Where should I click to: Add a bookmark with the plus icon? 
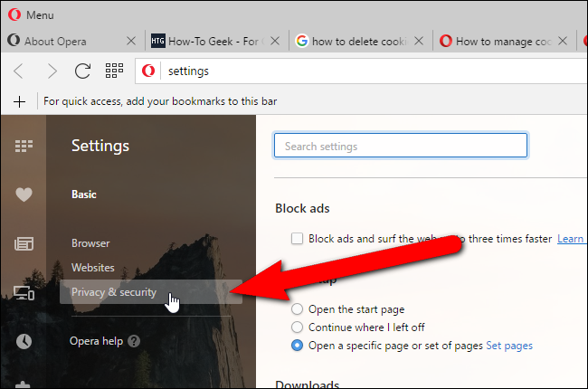coord(19,101)
